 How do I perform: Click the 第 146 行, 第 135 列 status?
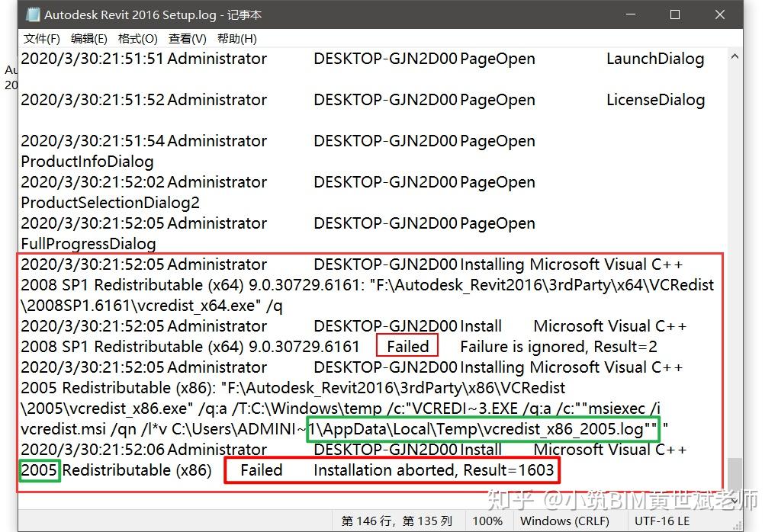point(397,521)
